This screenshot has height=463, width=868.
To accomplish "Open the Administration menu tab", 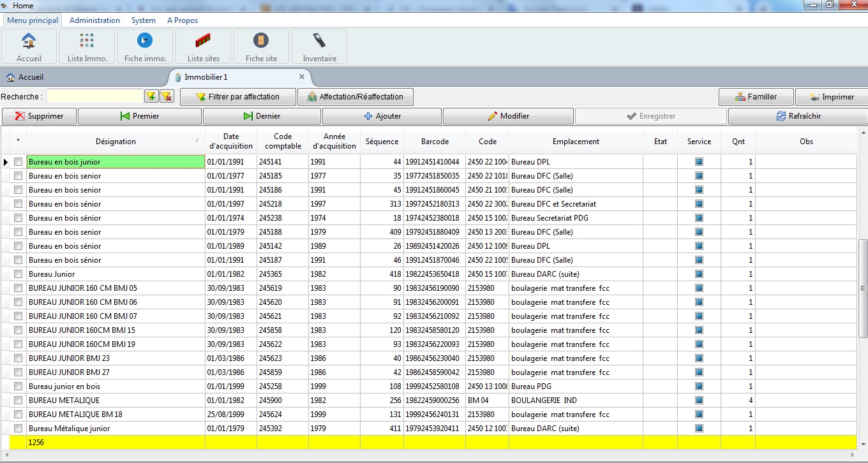I will pos(94,20).
